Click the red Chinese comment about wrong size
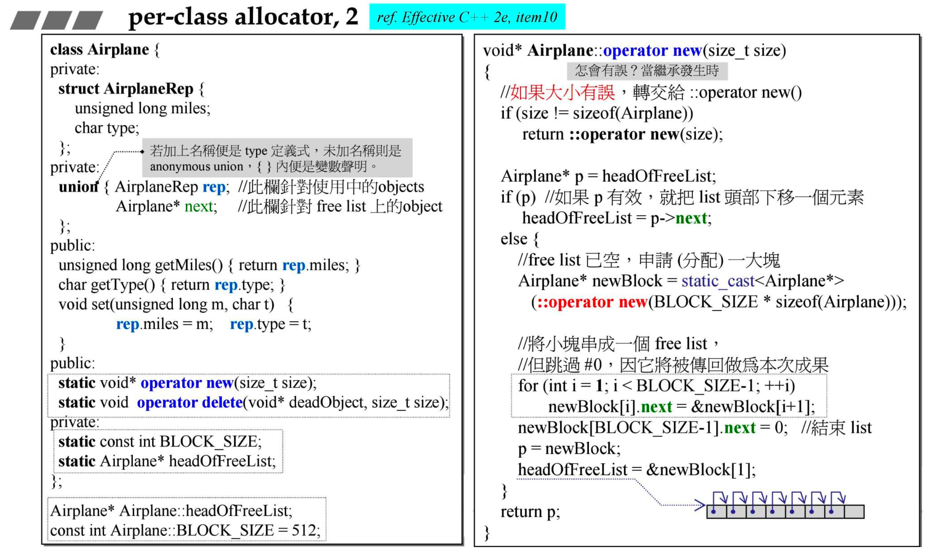948x560 pixels. click(563, 92)
